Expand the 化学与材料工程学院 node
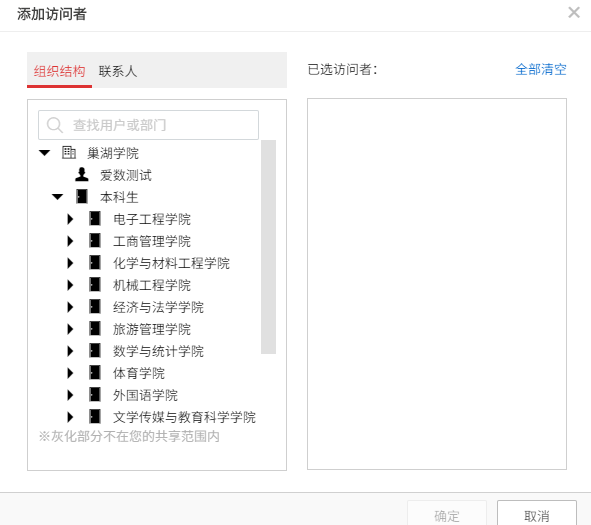 point(70,263)
